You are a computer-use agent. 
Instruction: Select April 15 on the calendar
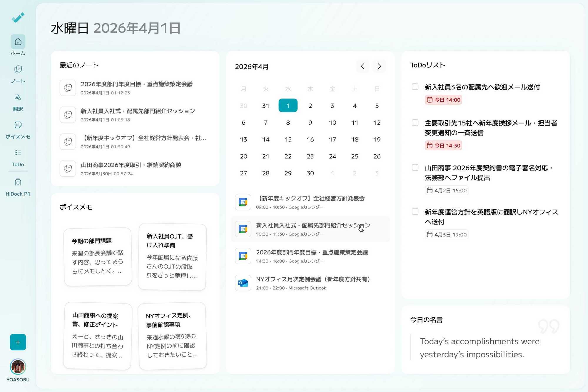coord(288,139)
